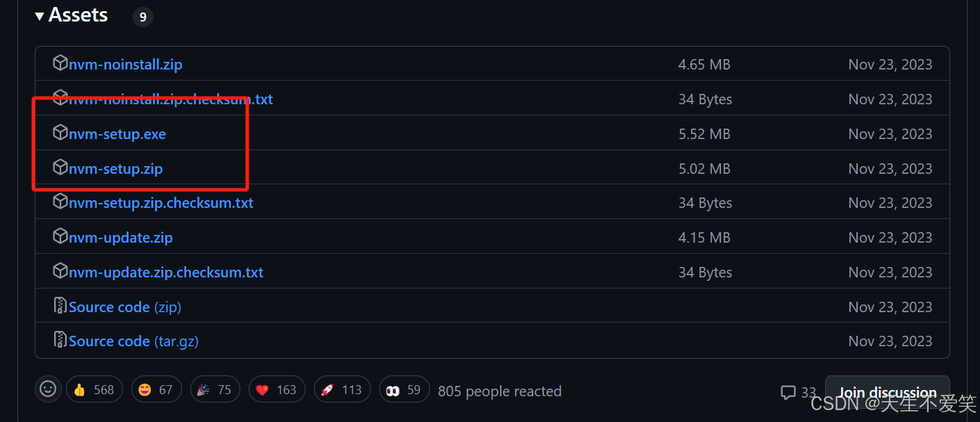The width and height of the screenshot is (980, 422).
Task: Download nvm-update.zip.checksum.txt
Action: (166, 272)
